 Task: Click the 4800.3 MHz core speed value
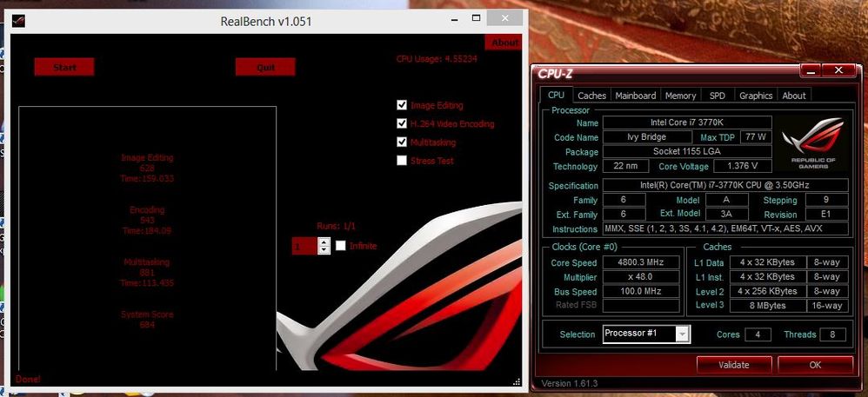pos(640,262)
